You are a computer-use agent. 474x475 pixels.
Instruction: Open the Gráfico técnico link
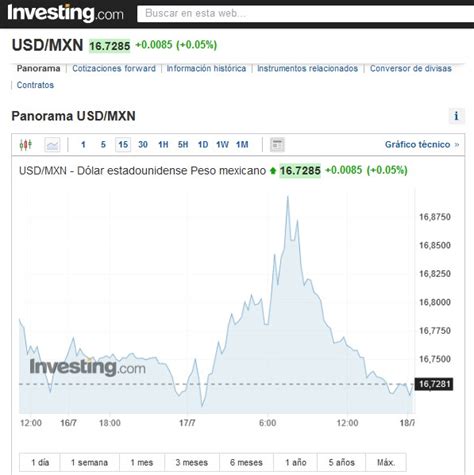[422, 145]
